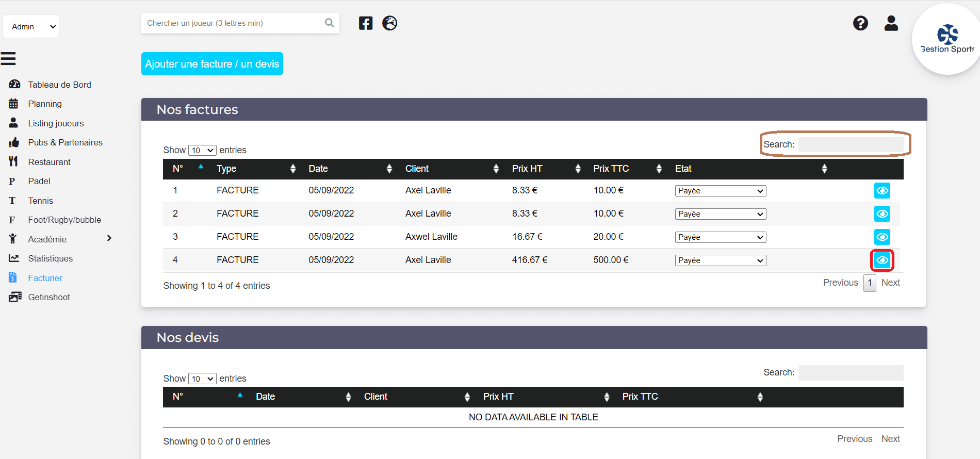
Task: Click Ajouter une facture / un devis button
Action: coord(212,64)
